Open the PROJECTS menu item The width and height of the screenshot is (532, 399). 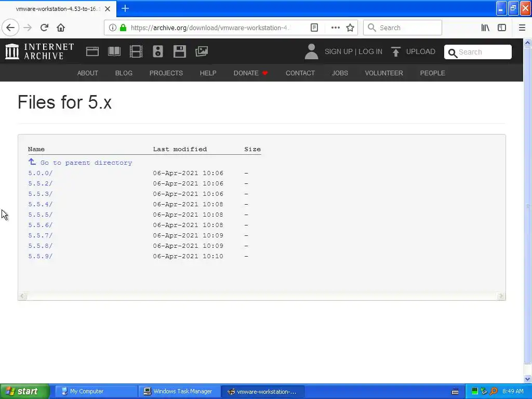166,73
